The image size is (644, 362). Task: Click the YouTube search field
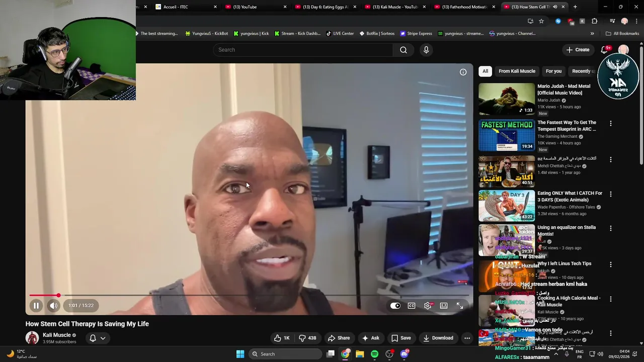pos(303,50)
